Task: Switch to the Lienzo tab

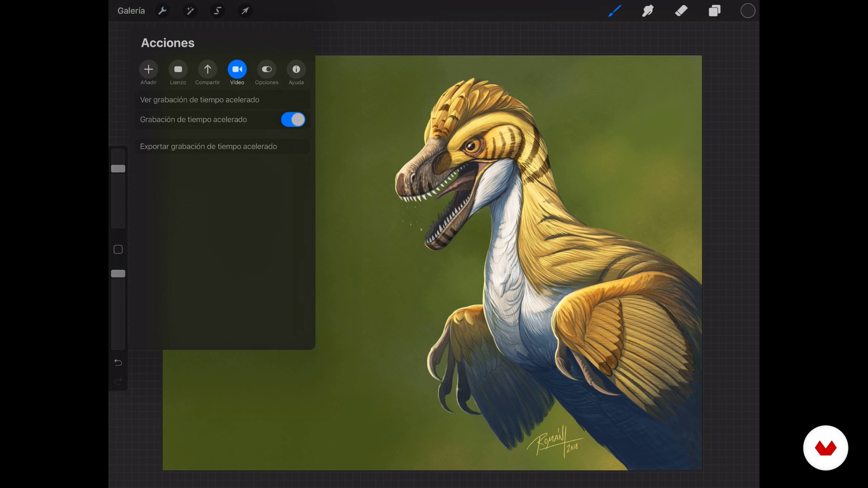Action: pyautogui.click(x=178, y=73)
